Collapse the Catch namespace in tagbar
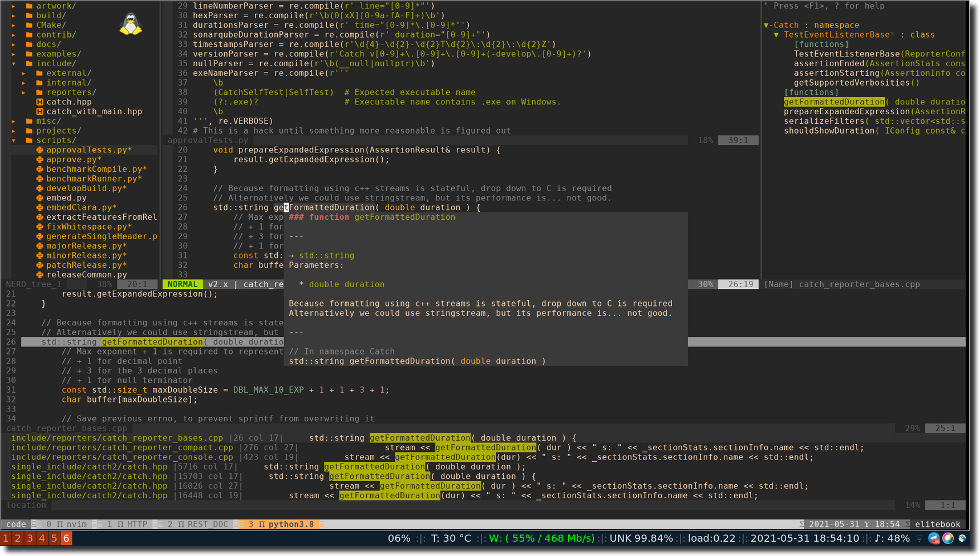Viewport: 980px width, 556px height. (767, 25)
